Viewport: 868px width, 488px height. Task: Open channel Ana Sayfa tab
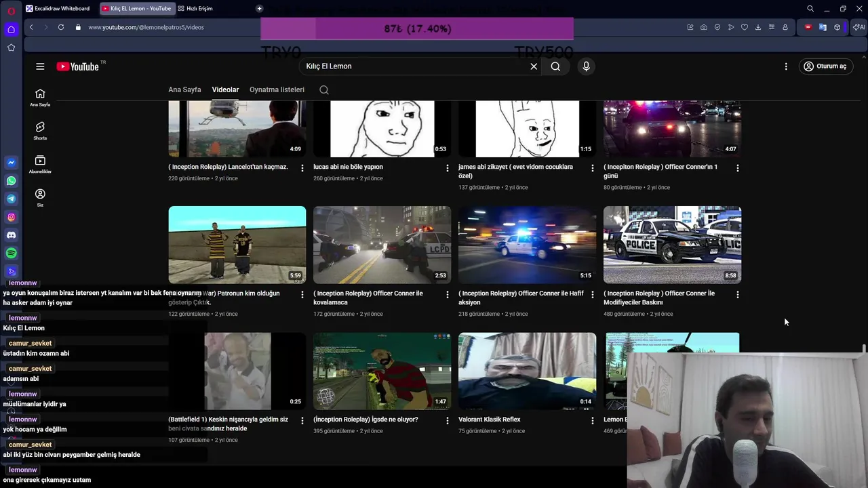pos(184,89)
